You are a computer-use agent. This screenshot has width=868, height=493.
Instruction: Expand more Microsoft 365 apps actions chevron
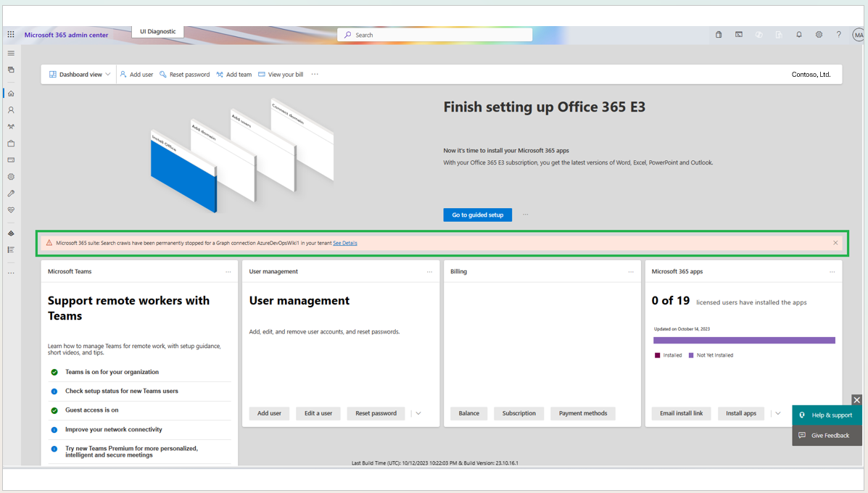tap(778, 413)
